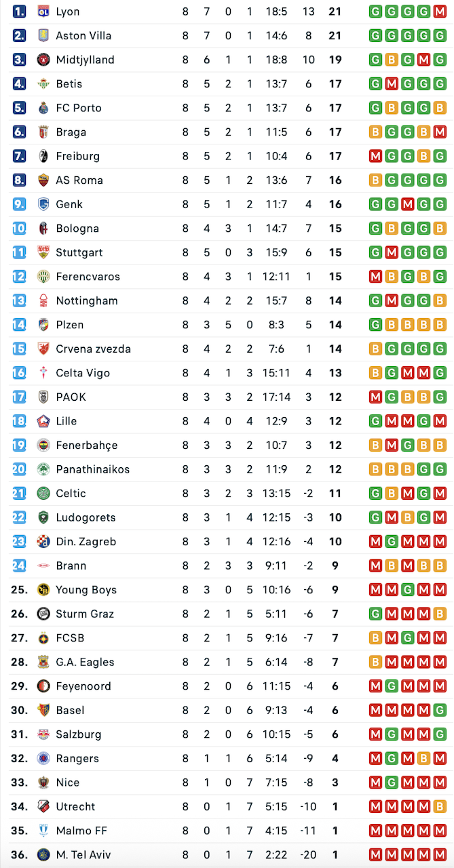Click the Rangers team logo
454x868 pixels.
pyautogui.click(x=43, y=758)
